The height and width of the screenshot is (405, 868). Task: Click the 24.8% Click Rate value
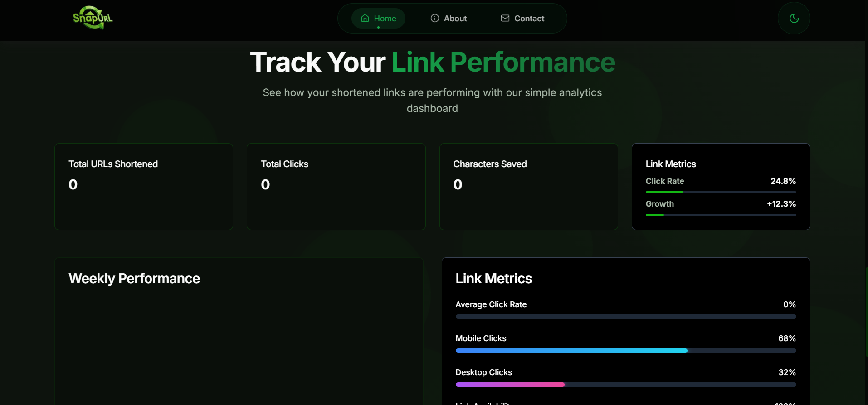[783, 181]
